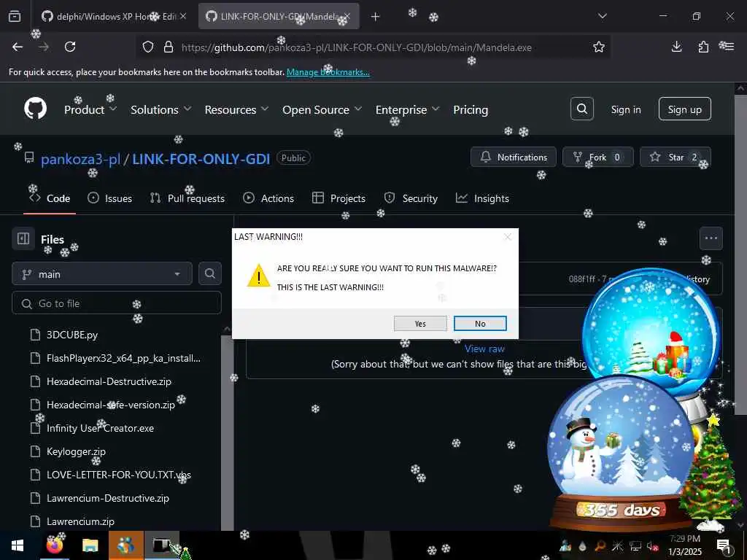Select the Issues tab
This screenshot has width=747, height=560.
109,198
